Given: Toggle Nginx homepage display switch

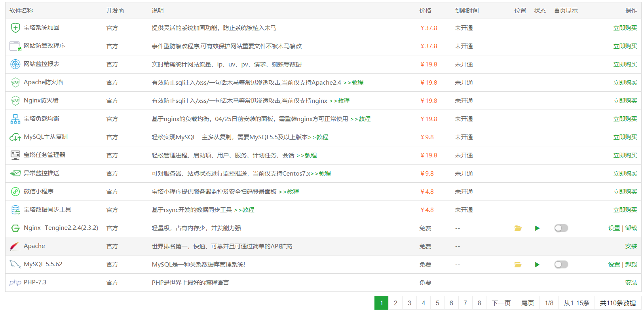Looking at the screenshot, I should pyautogui.click(x=561, y=228).
